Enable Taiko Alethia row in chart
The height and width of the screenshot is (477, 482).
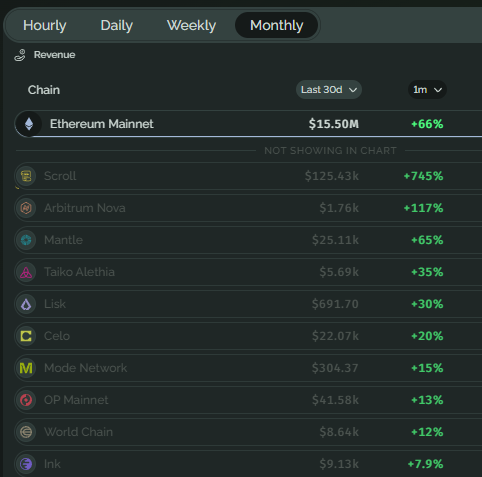coord(248,272)
